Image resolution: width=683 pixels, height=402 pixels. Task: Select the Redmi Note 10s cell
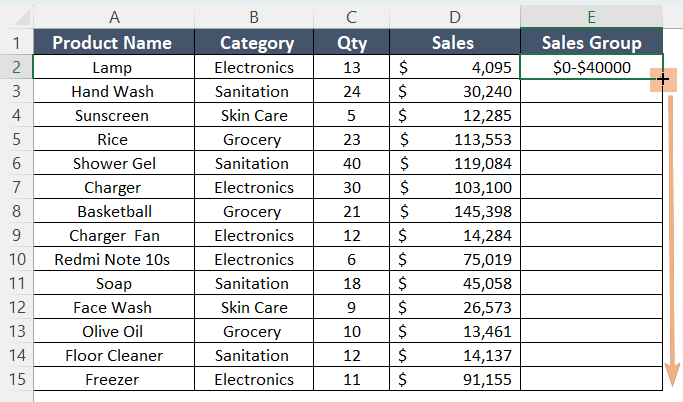pyautogui.click(x=114, y=260)
